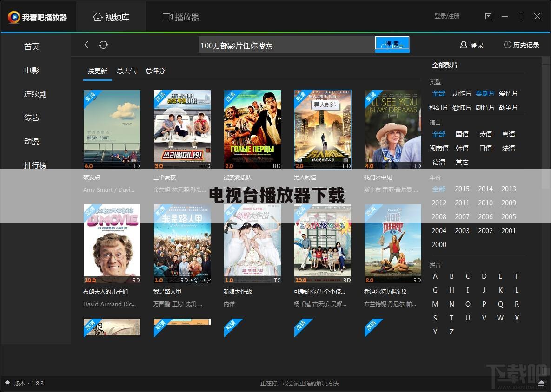Viewport: 551px width, 392px height.
Task: Click the status text 正在打开或尝试重链的解决方法
Action: (299, 383)
